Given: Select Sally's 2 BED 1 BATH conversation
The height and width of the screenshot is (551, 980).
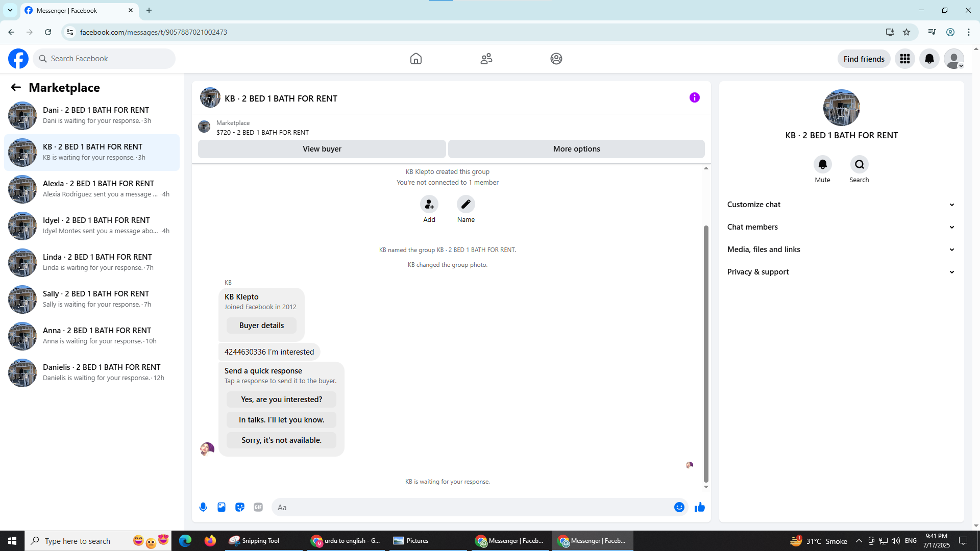Looking at the screenshot, I should click(x=92, y=299).
